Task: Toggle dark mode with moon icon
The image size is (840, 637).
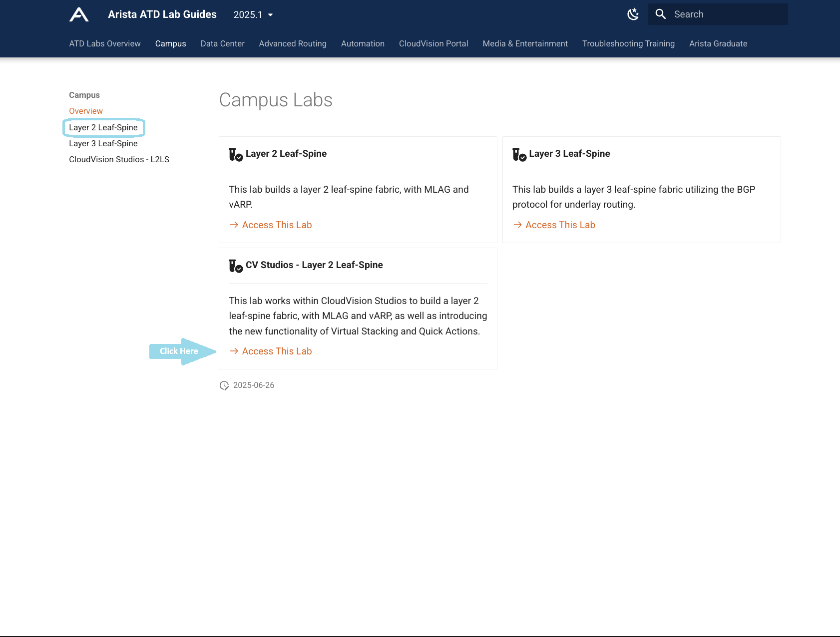Action: click(633, 14)
